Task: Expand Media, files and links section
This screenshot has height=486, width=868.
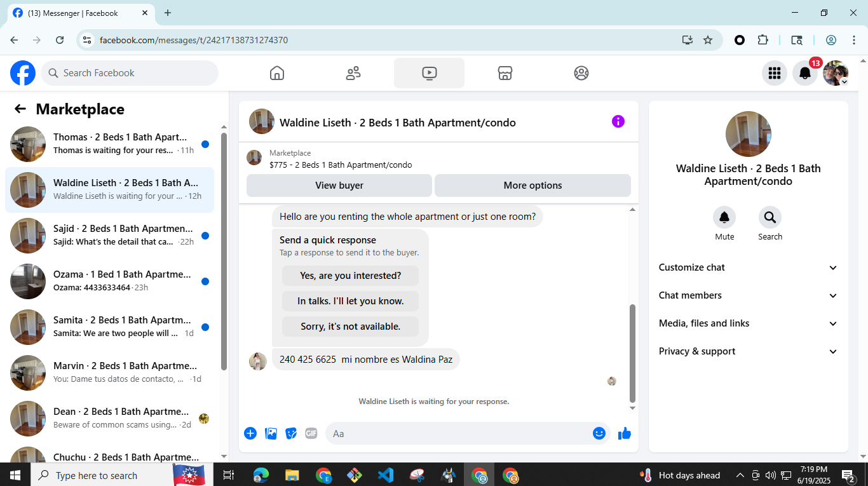Action: click(x=749, y=323)
